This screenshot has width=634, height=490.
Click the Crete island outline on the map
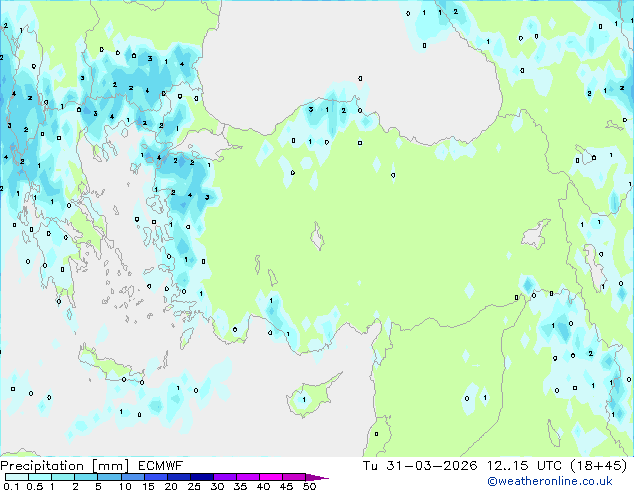tap(110, 364)
